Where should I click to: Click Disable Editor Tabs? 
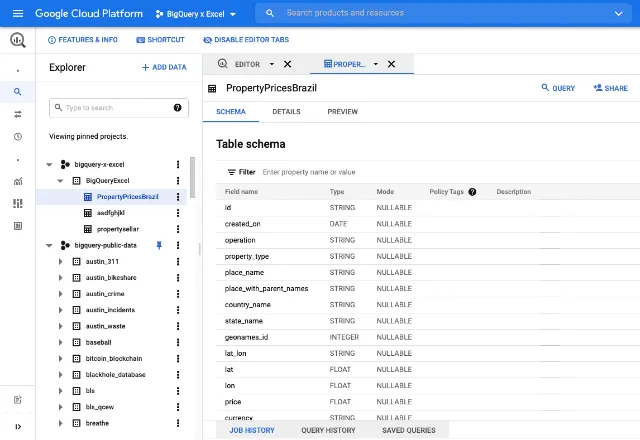coord(246,40)
